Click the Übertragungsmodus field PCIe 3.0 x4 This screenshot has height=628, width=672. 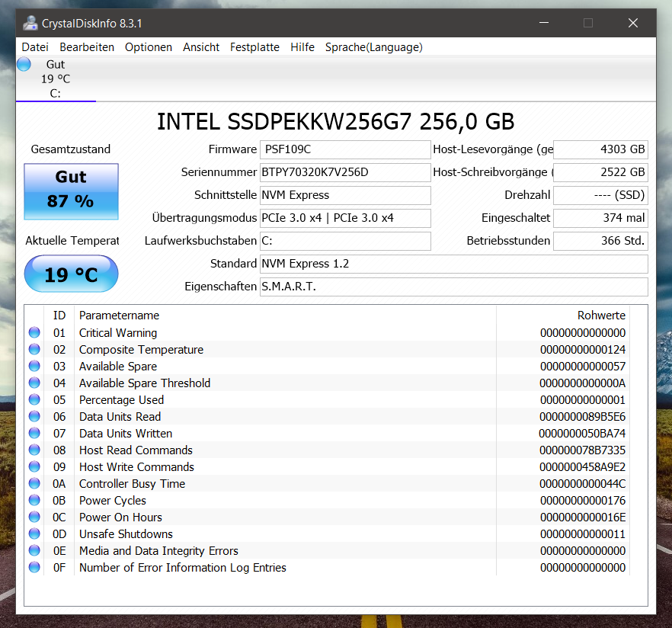coord(345,218)
